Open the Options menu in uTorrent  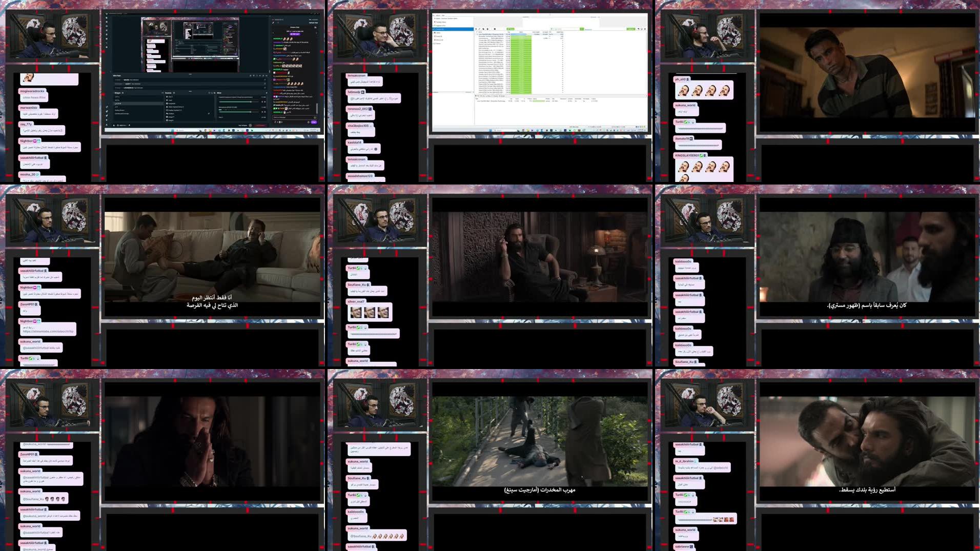(x=438, y=15)
